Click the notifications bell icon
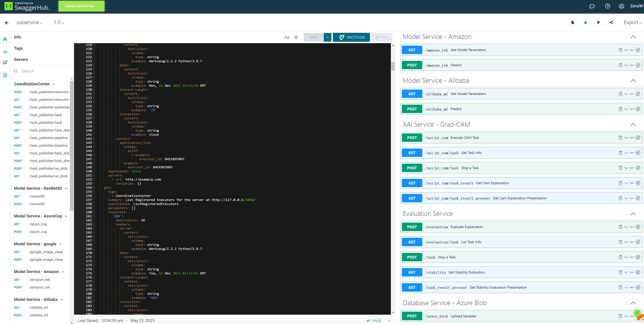 pos(585,23)
